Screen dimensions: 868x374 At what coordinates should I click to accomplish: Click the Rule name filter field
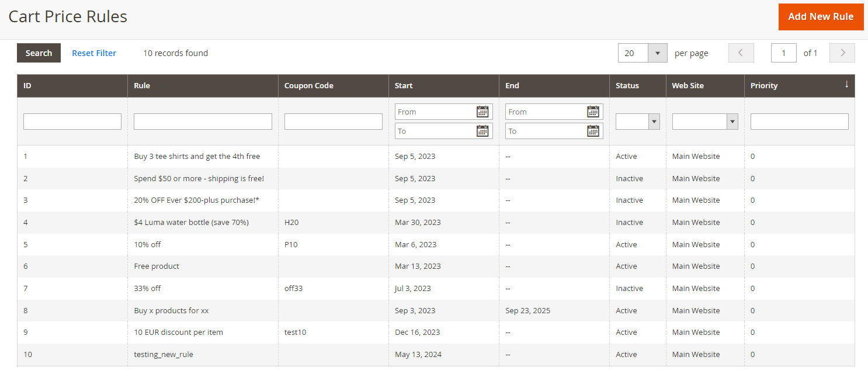click(x=203, y=122)
